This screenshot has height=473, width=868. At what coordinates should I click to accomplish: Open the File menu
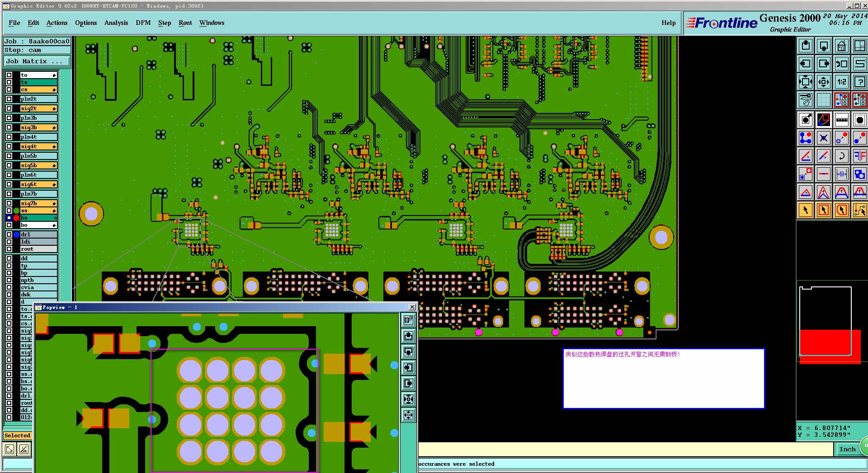coord(14,23)
